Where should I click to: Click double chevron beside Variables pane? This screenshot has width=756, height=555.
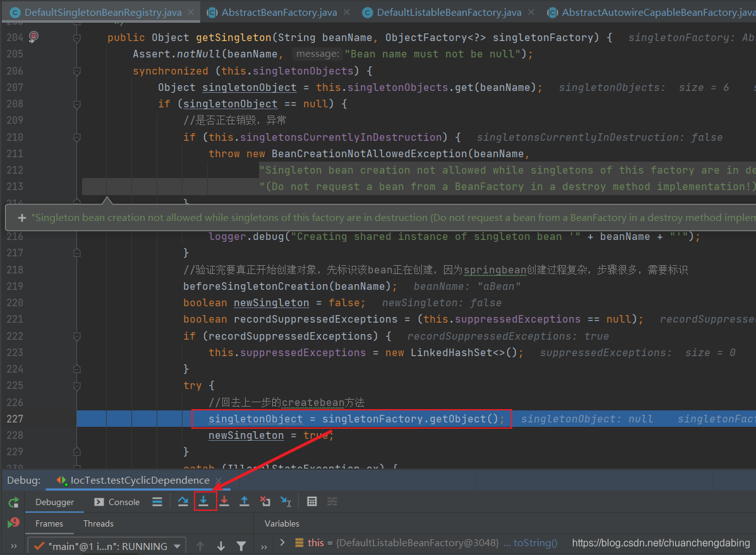tap(264, 546)
